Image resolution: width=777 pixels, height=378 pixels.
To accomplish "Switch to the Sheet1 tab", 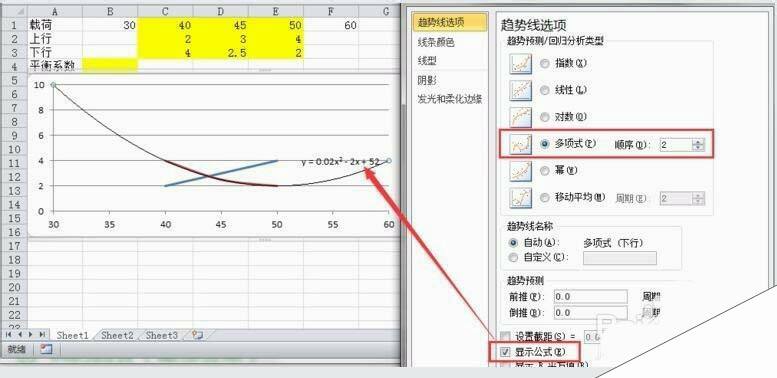I will click(x=72, y=335).
